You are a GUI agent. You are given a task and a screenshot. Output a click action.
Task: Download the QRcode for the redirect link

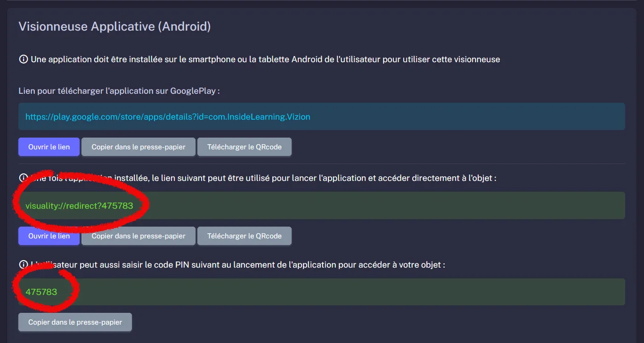244,236
